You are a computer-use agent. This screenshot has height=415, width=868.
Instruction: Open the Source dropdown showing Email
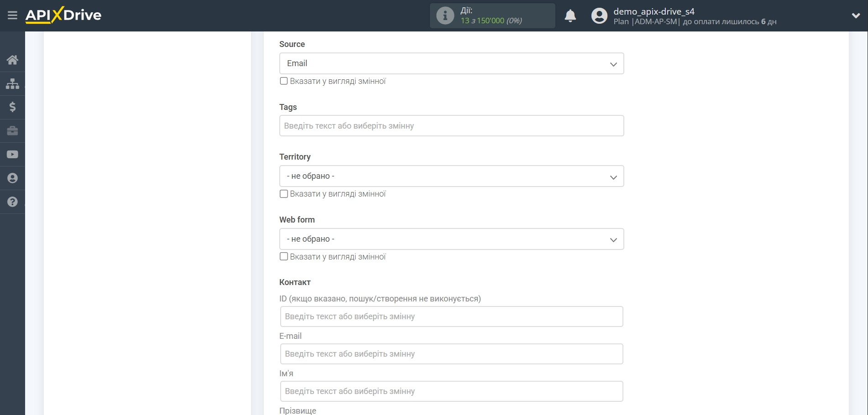(x=451, y=64)
